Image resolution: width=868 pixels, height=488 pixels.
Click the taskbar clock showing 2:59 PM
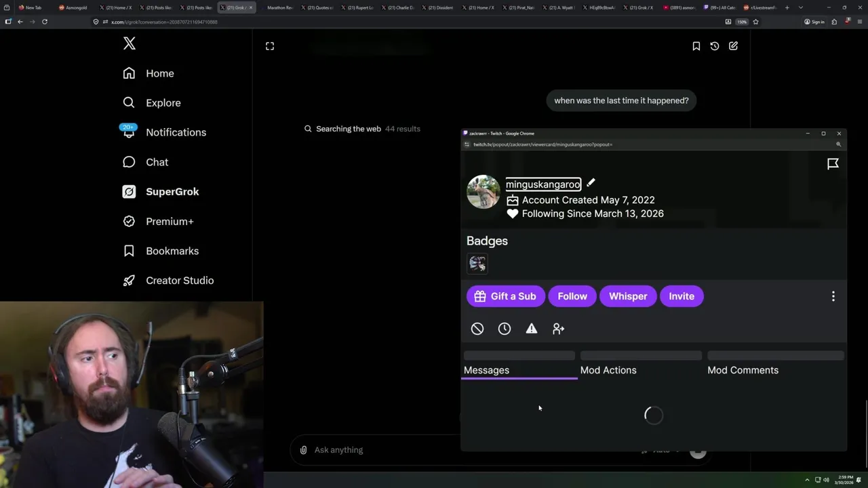coord(845,480)
